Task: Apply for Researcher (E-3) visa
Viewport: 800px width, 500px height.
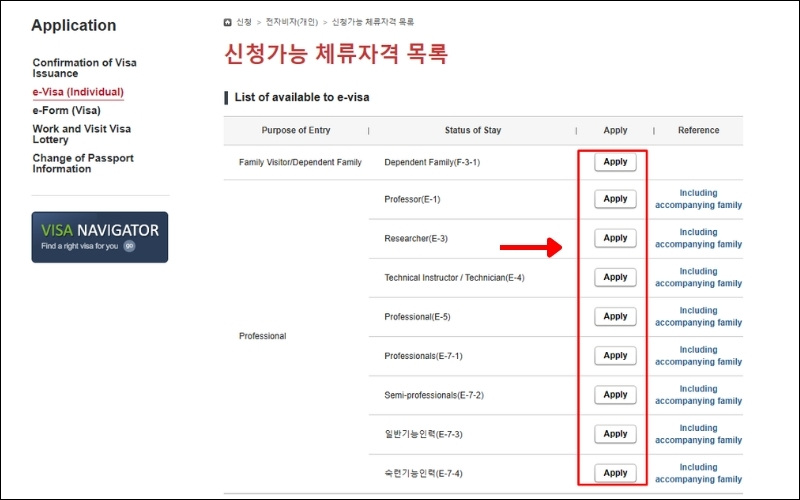Action: (615, 238)
